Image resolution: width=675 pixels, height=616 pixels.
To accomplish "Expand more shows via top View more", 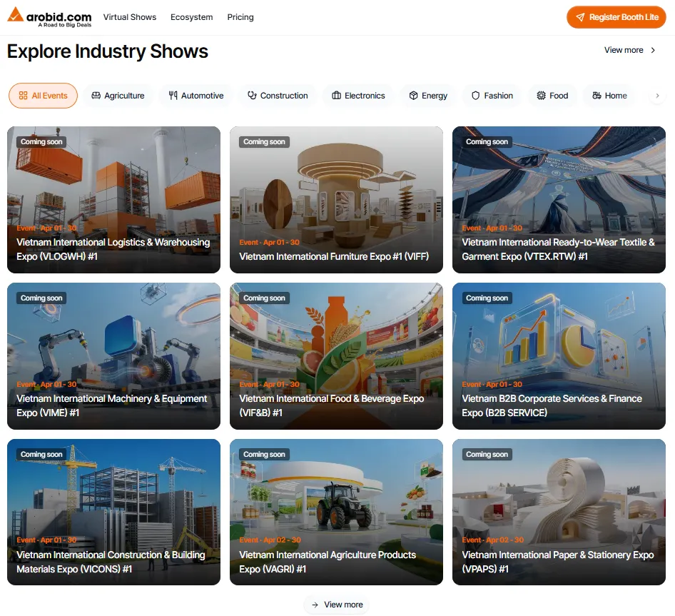I will tap(629, 50).
